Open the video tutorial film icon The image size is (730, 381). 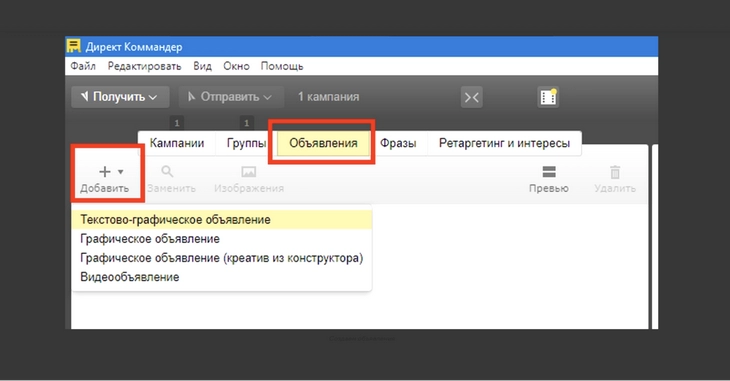click(x=548, y=97)
